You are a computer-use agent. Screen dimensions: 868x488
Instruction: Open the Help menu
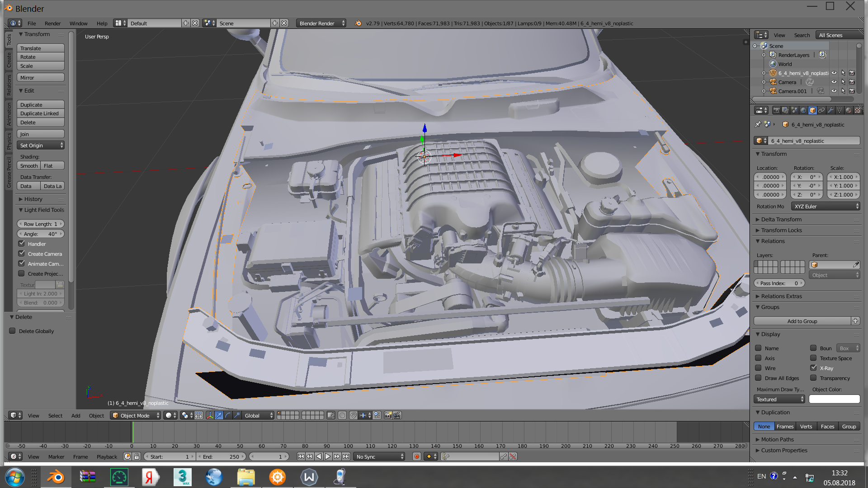(x=102, y=23)
